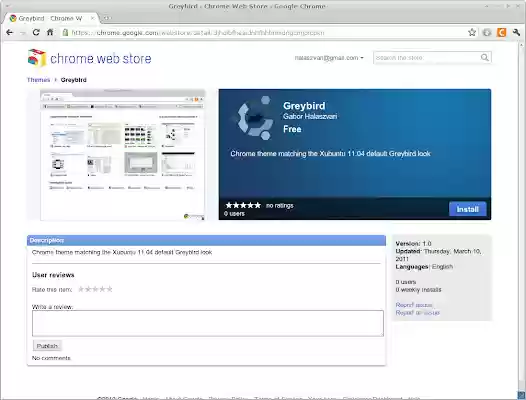This screenshot has height=400, width=526.
Task: Click the Greybird theme logo icon
Action: coord(255,118)
